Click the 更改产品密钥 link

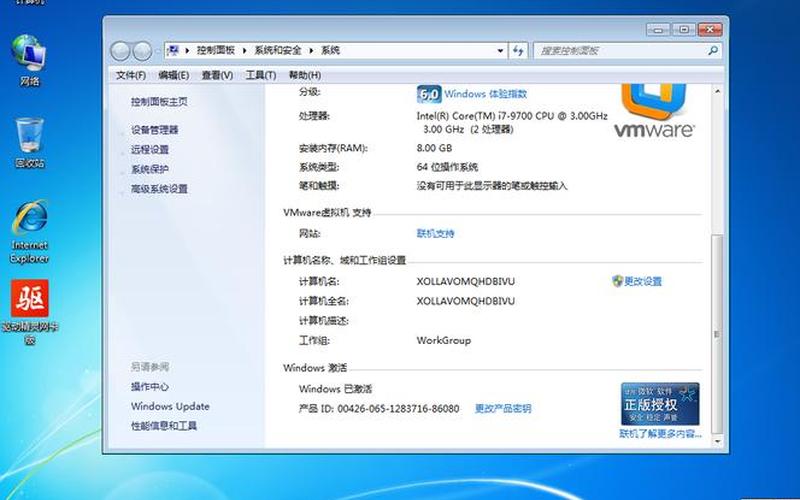(503, 409)
